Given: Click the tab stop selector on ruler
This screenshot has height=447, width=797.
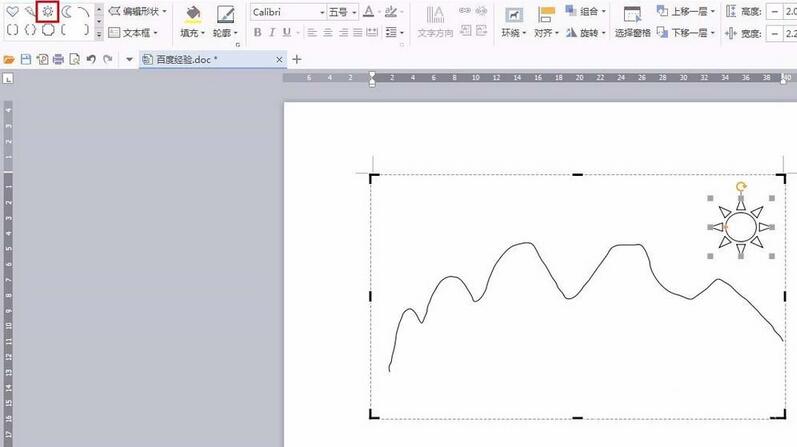Looking at the screenshot, I should 8,78.
